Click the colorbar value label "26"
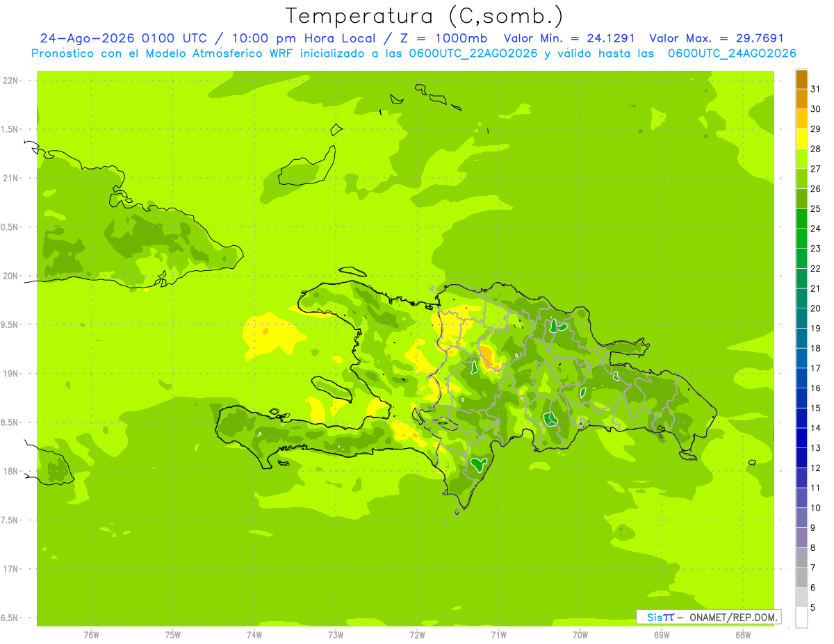834x644 pixels. point(816,189)
